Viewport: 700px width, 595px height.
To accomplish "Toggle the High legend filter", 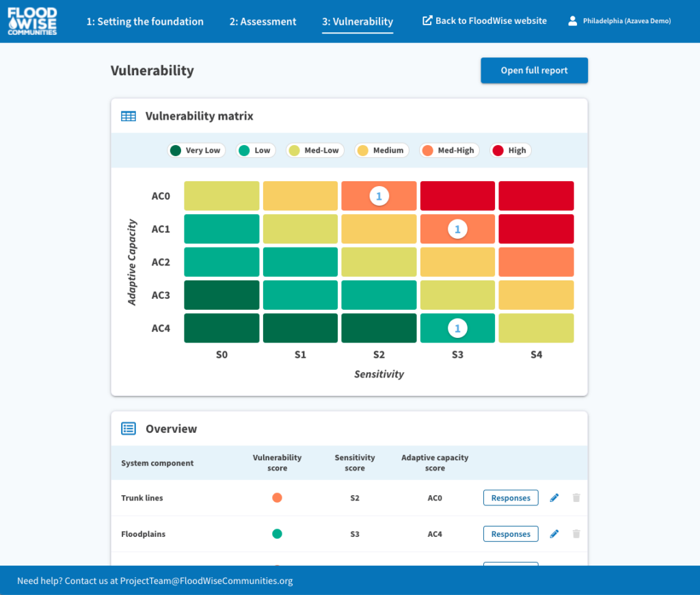I will tap(510, 150).
